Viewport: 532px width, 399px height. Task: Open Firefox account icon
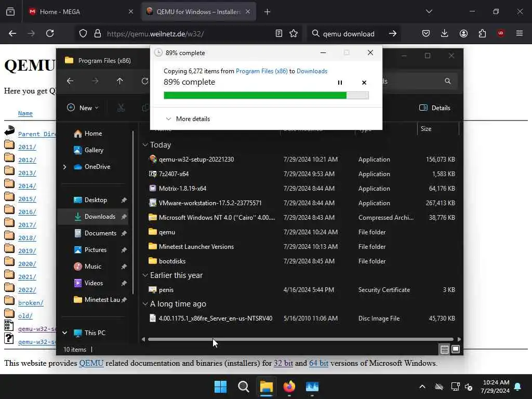(463, 33)
